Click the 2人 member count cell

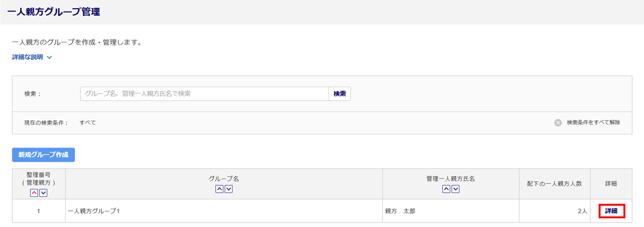click(x=583, y=211)
